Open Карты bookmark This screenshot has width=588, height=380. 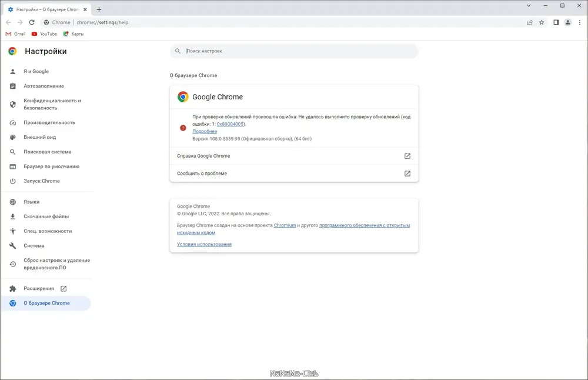[73, 34]
